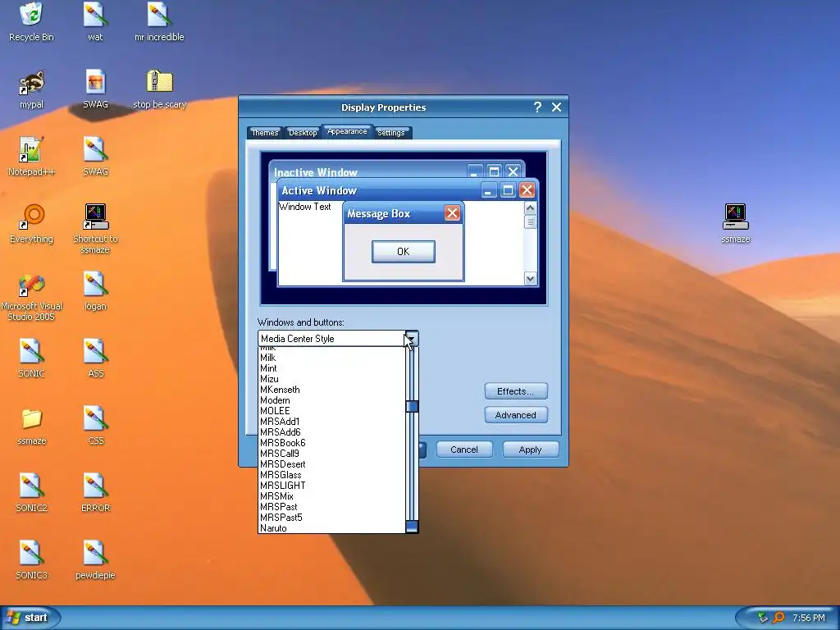Choose MRSBook6 from the style list
Viewport: 840px width, 630px height.
(x=331, y=443)
